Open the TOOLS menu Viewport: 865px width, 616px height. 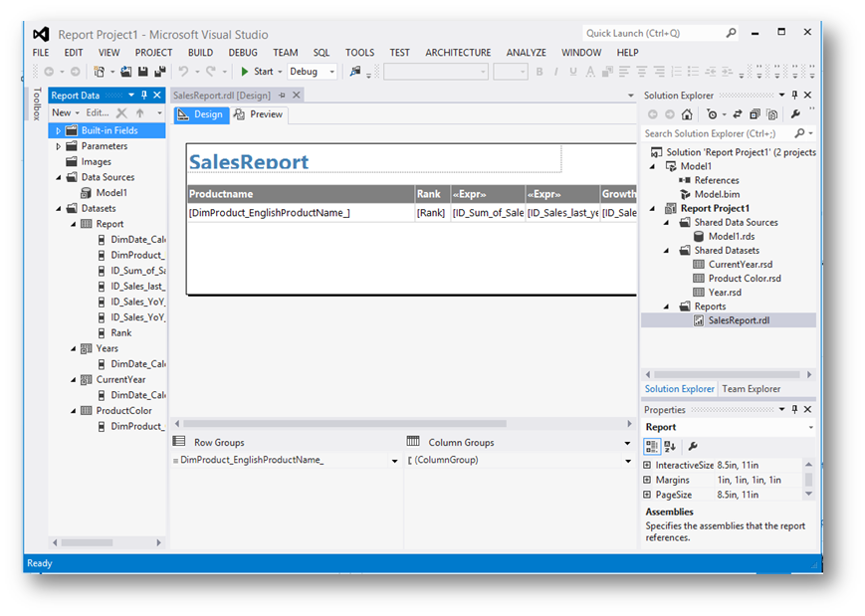[359, 53]
